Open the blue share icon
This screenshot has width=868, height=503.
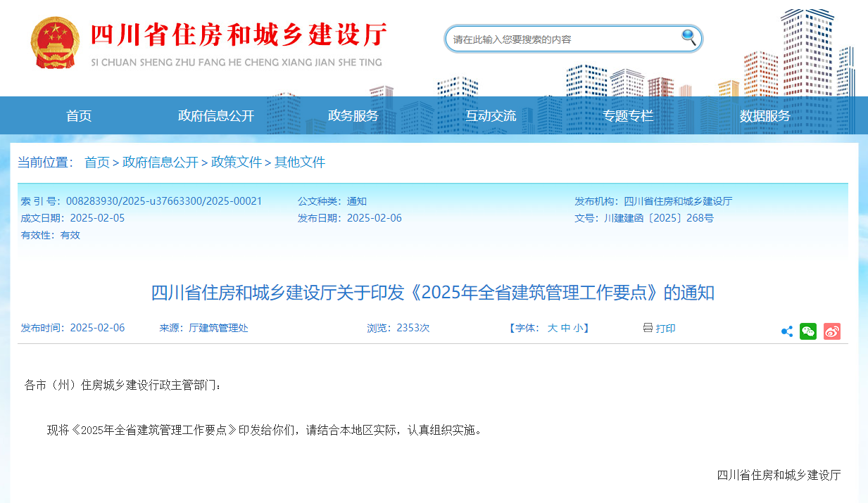[x=786, y=331]
